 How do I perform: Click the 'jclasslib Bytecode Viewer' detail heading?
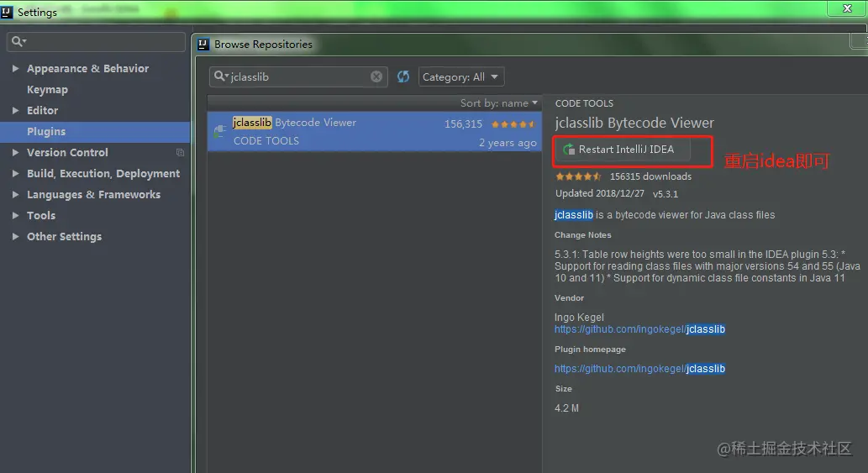pyautogui.click(x=634, y=123)
